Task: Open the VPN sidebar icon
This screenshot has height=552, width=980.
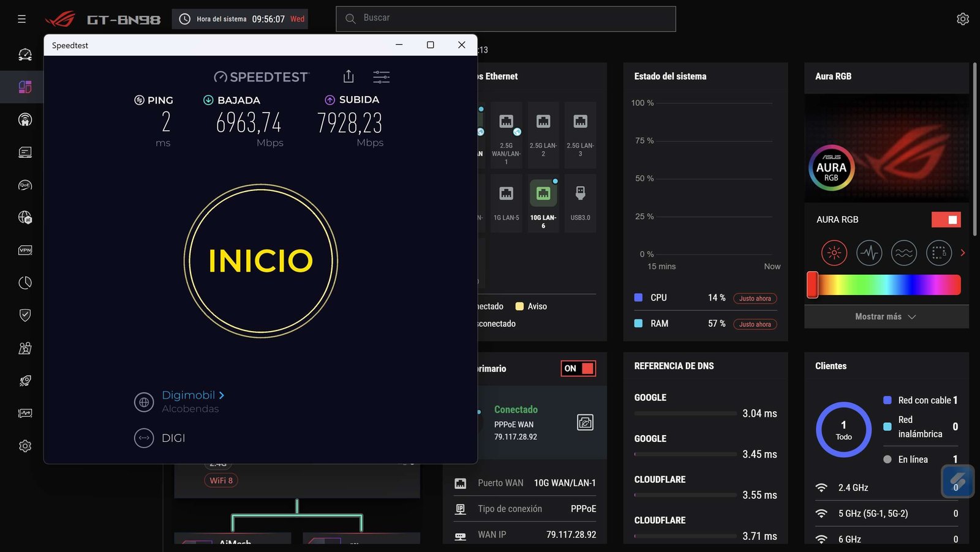Action: click(x=25, y=250)
